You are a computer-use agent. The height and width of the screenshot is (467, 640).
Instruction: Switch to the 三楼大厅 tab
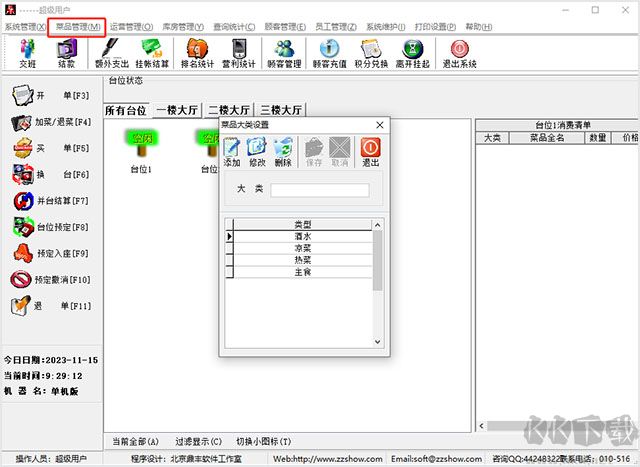coord(281,110)
